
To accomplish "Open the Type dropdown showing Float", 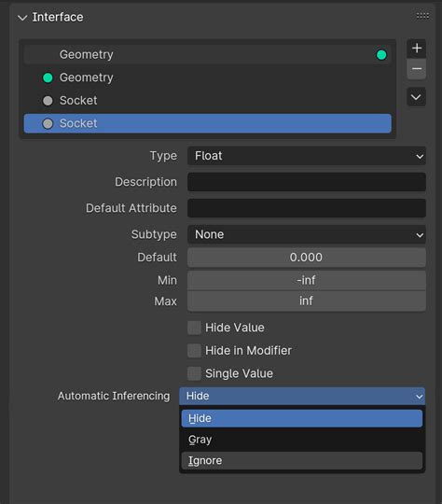I will (307, 156).
